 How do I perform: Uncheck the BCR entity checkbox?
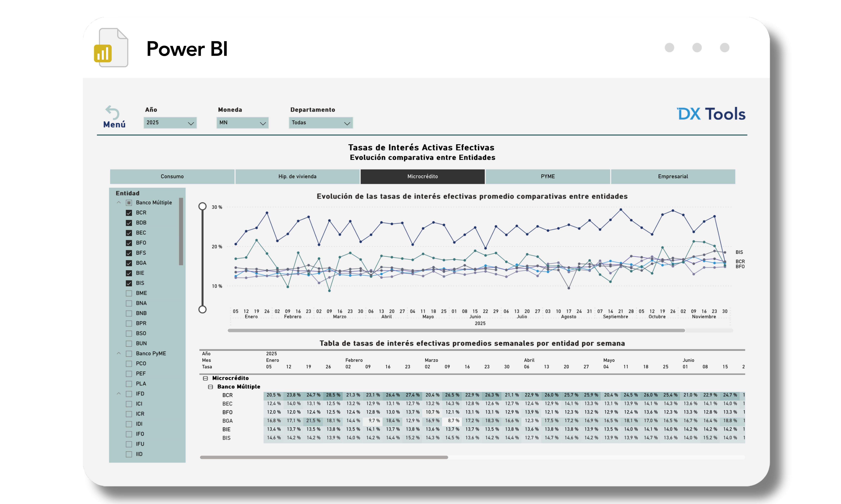coord(129,213)
